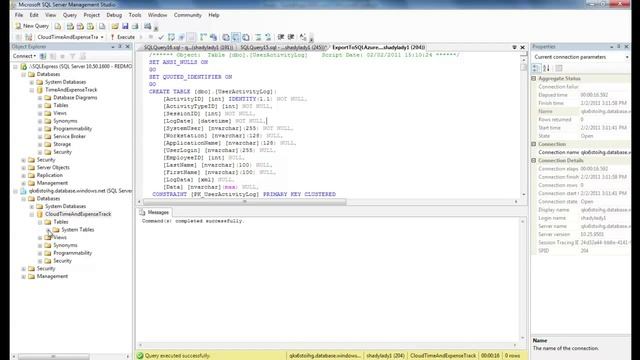
Task: Expand the Database Diagrams folder
Action: click(40, 98)
